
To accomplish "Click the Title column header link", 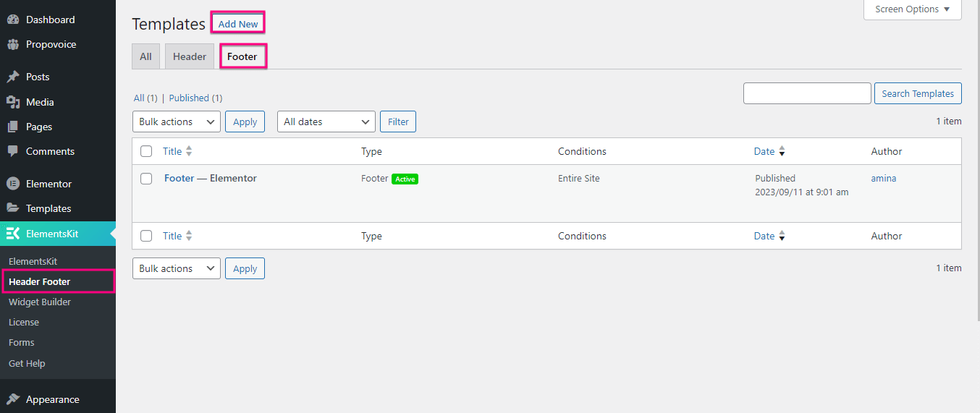I will coord(172,151).
